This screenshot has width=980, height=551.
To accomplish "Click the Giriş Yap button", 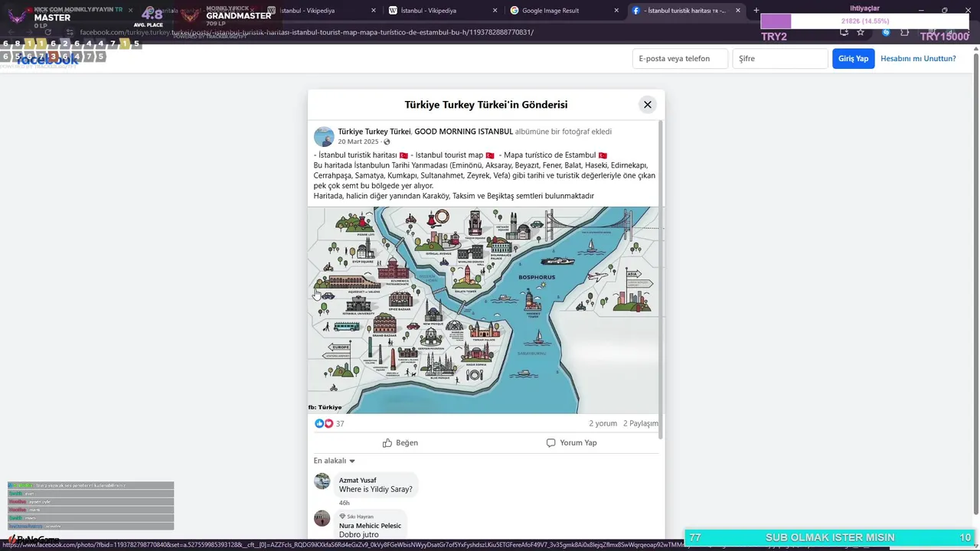I will click(x=853, y=59).
